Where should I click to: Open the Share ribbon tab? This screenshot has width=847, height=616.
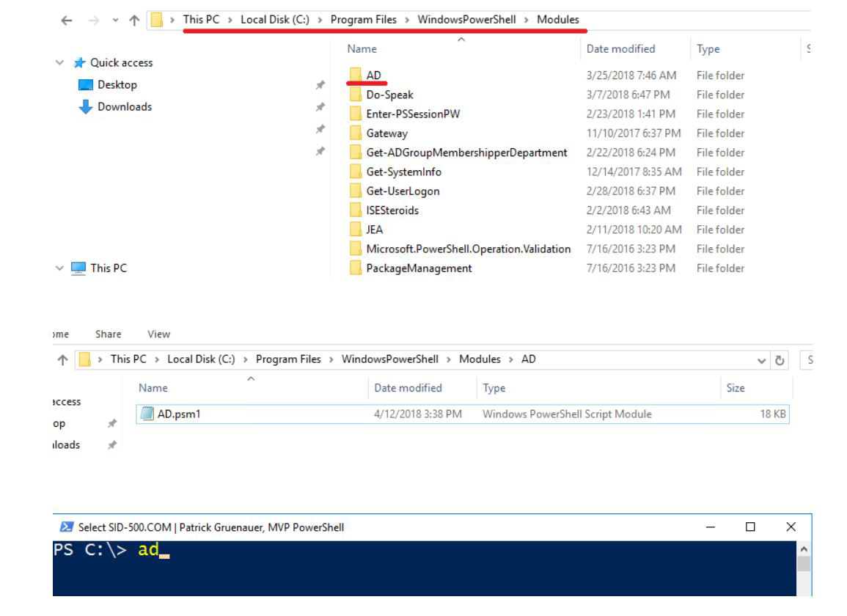point(108,334)
